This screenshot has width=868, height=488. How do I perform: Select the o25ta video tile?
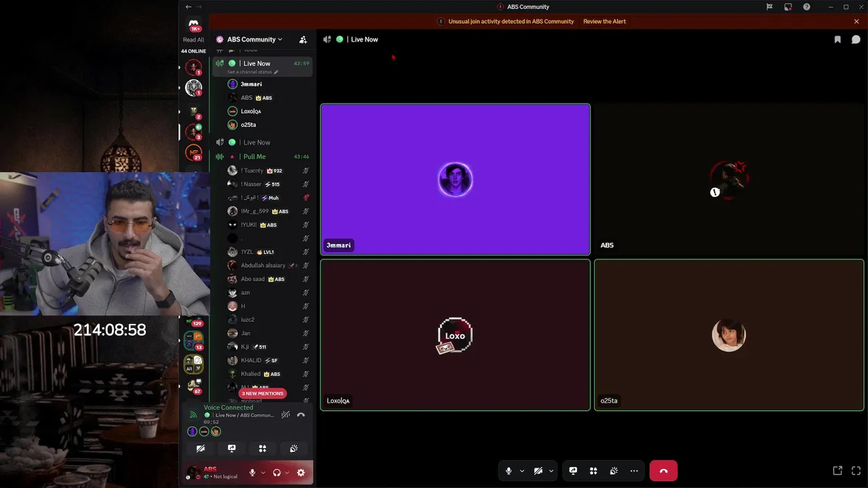tap(729, 335)
